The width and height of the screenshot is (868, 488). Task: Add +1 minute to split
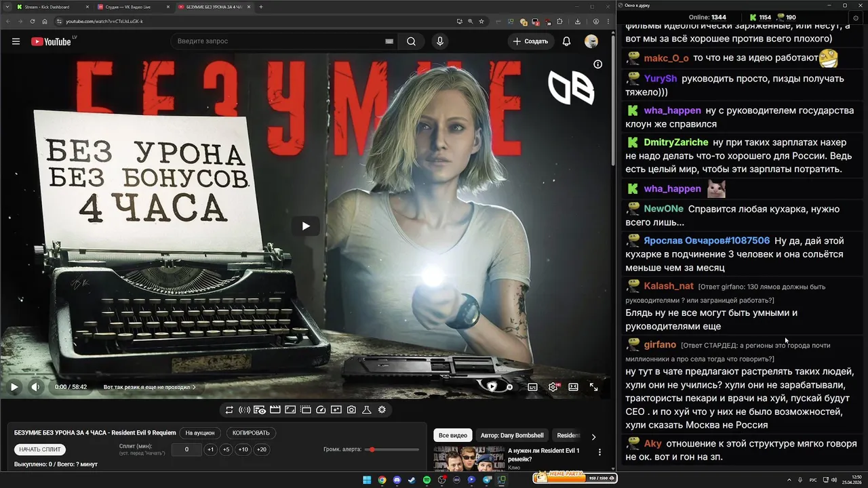click(x=211, y=449)
